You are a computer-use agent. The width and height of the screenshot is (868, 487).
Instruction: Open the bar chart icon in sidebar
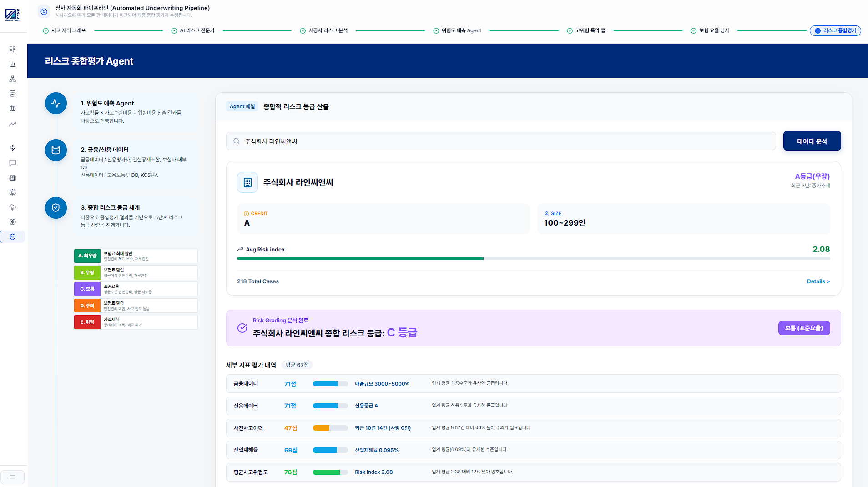pyautogui.click(x=13, y=64)
